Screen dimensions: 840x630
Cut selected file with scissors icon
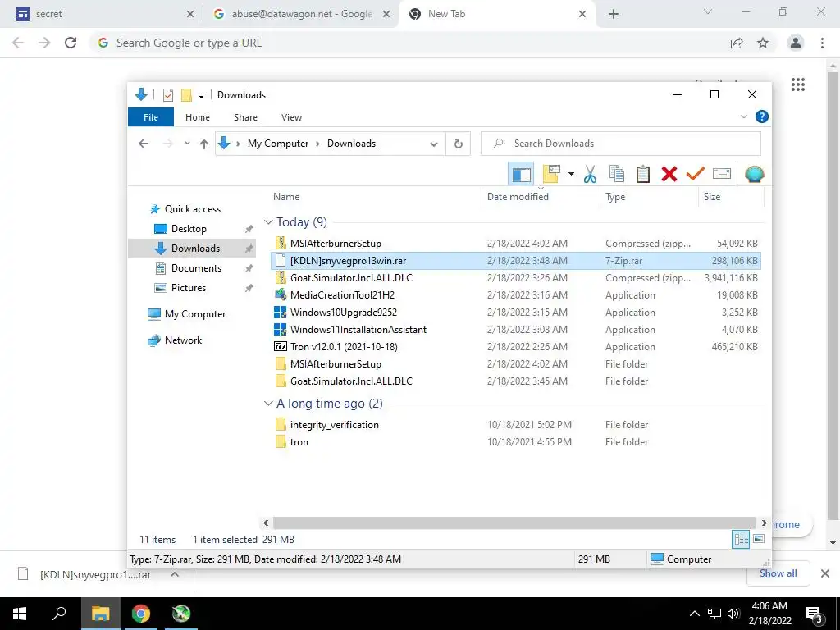[590, 174]
